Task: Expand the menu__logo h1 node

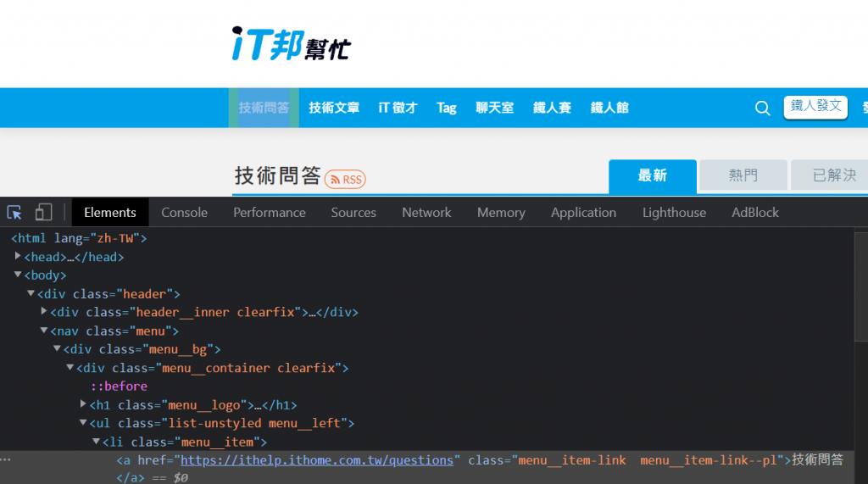Action: tap(84, 405)
